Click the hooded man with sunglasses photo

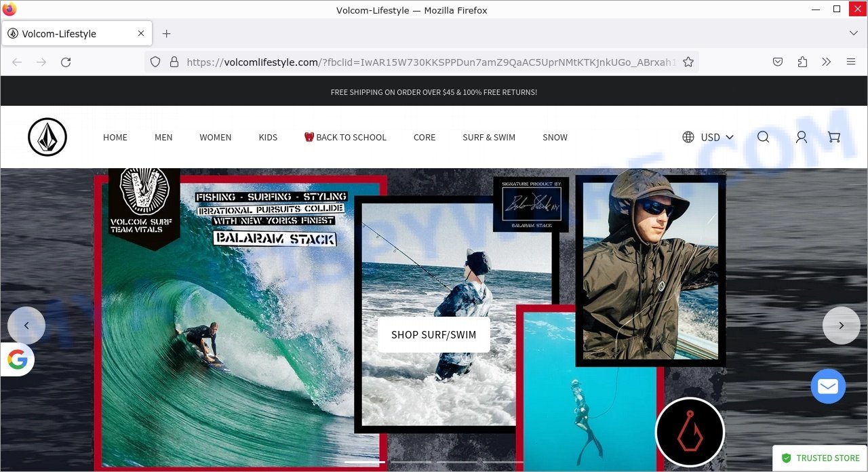(650, 270)
